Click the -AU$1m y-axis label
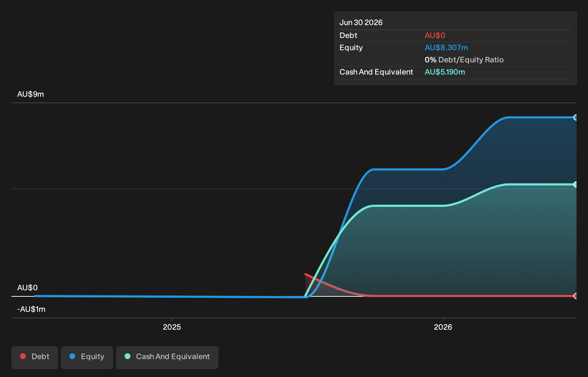 coord(31,309)
